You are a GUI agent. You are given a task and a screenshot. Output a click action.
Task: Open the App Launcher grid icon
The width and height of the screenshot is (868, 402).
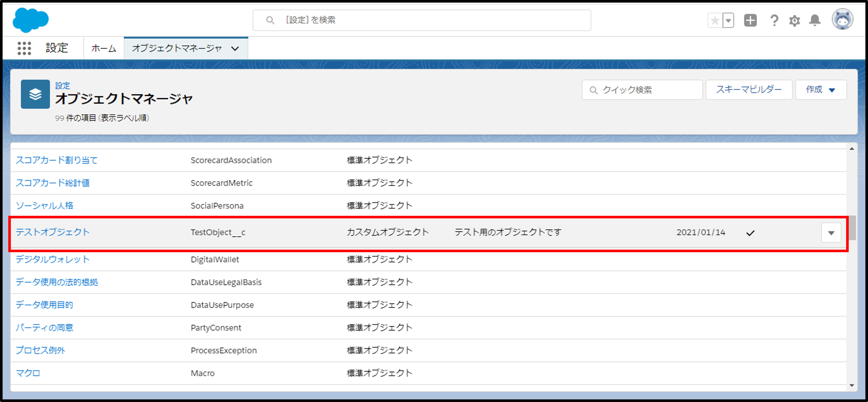(x=24, y=48)
